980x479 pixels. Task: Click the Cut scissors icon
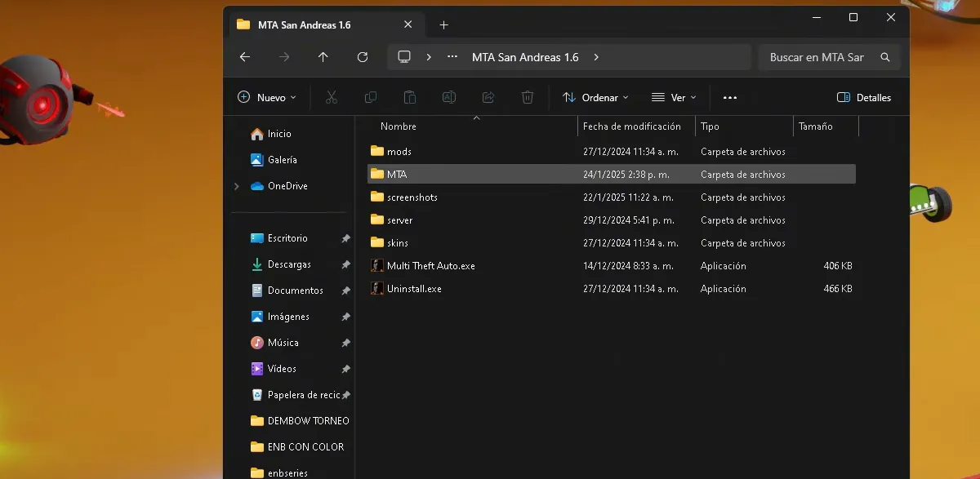tap(332, 97)
